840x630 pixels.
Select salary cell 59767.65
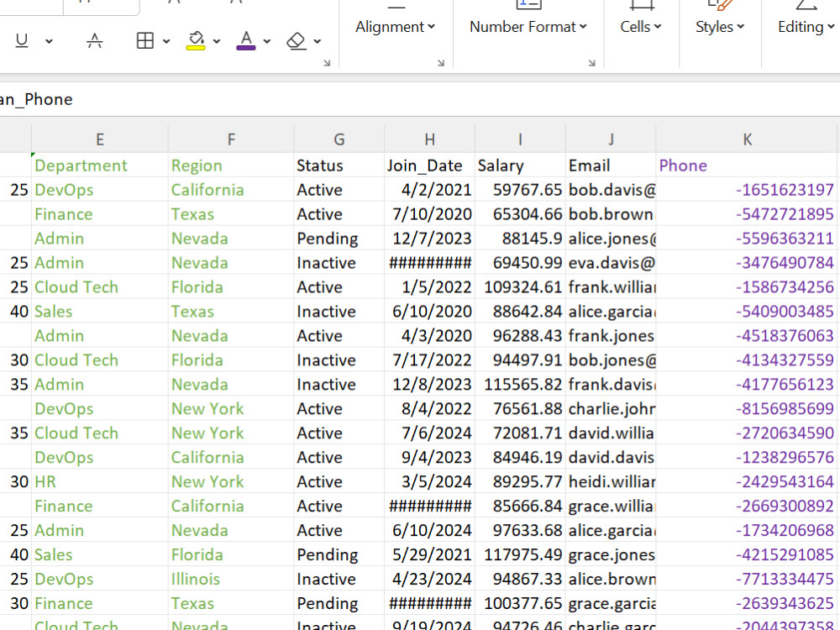(x=520, y=190)
